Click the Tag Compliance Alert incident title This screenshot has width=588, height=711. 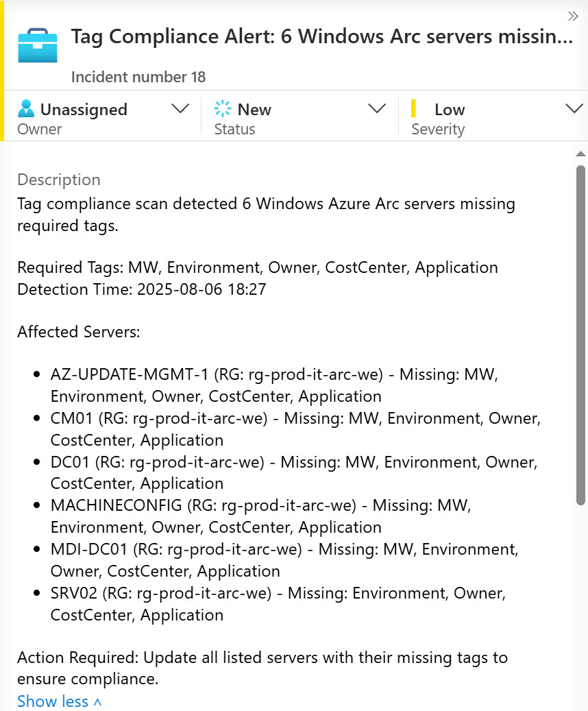pyautogui.click(x=321, y=36)
